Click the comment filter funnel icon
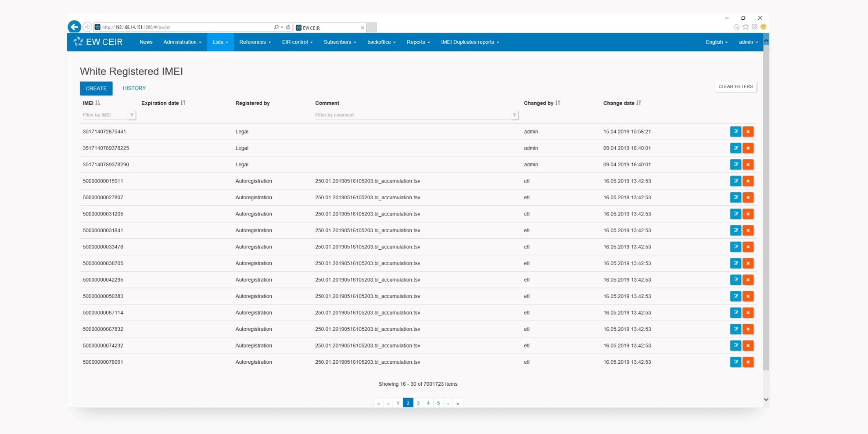Image resolution: width=868 pixels, height=434 pixels. pyautogui.click(x=514, y=115)
